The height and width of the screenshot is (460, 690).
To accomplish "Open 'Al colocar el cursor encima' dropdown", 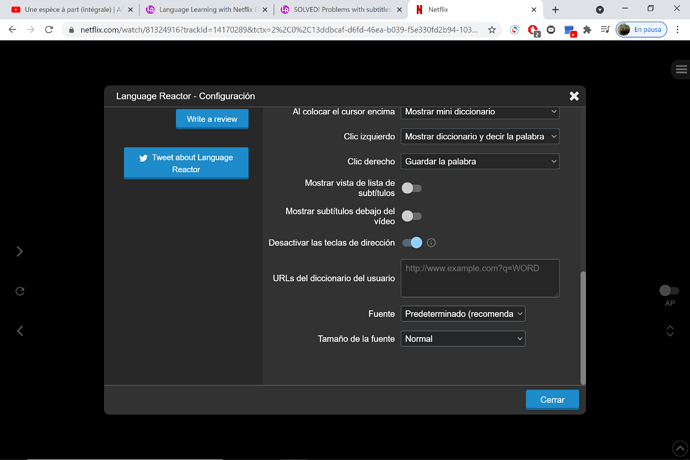I will point(480,112).
